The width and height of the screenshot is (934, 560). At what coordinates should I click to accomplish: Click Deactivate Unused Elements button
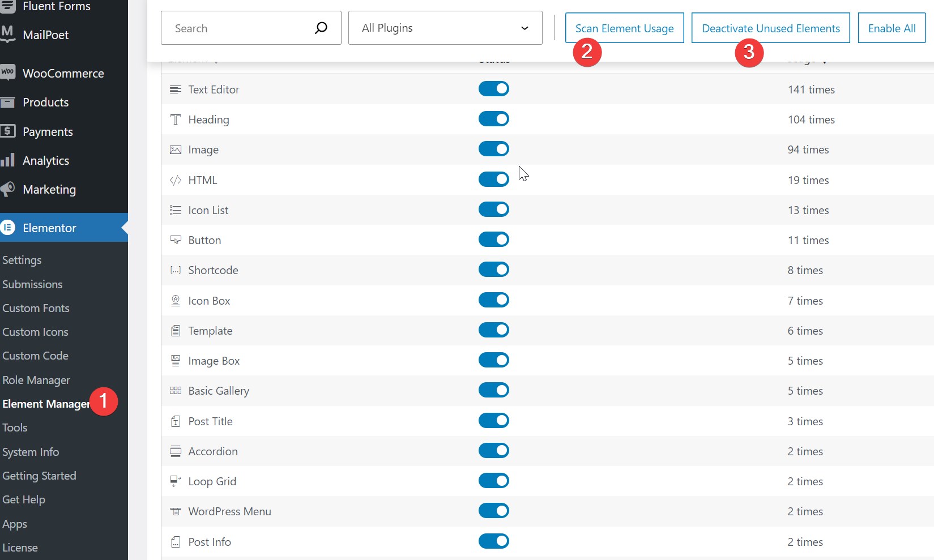(x=770, y=28)
